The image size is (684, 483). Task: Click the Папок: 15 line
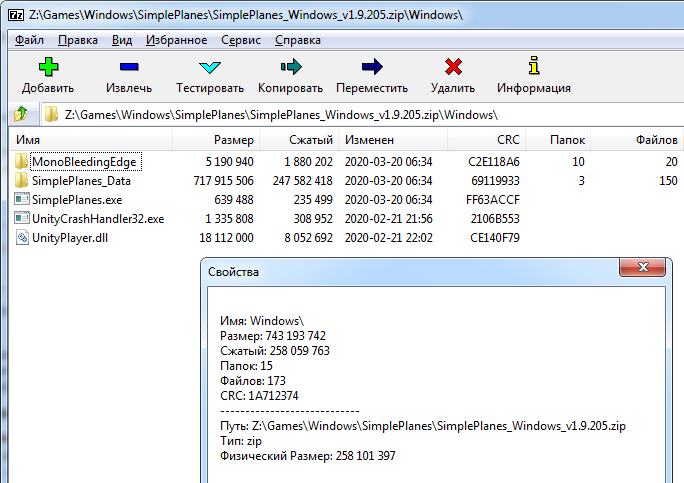click(246, 366)
